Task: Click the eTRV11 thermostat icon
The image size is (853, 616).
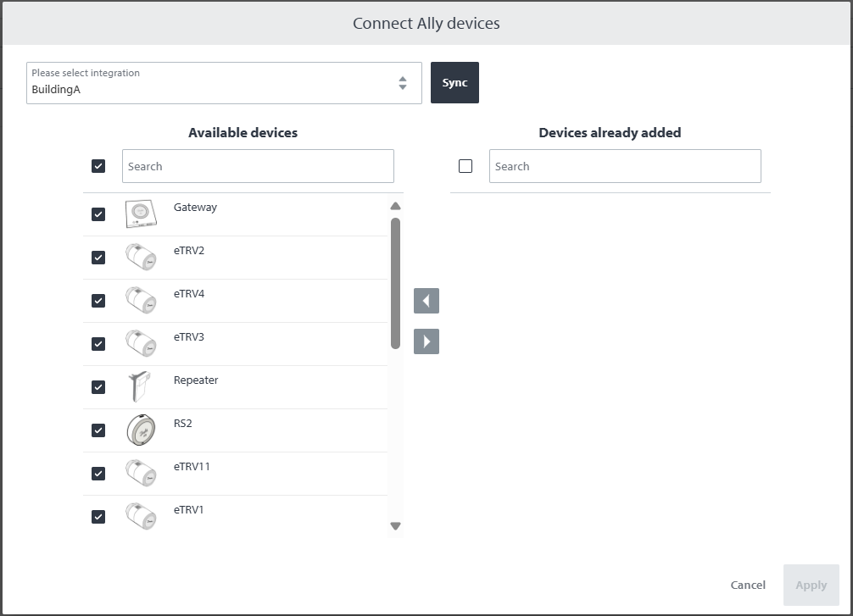Action: click(141, 474)
